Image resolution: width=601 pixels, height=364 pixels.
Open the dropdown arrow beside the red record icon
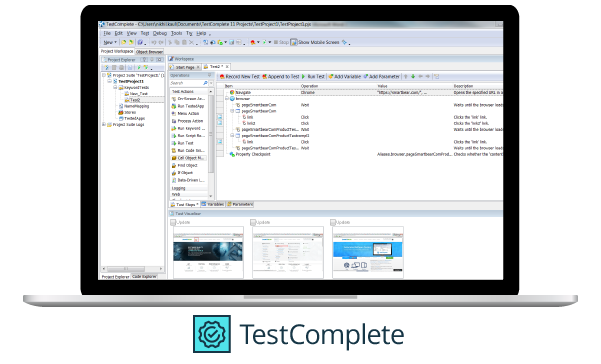258,42
